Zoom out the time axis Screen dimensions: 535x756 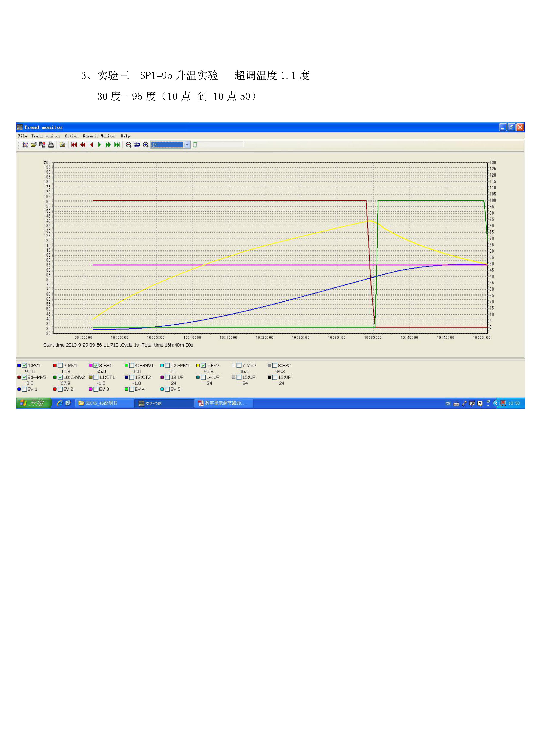point(129,145)
